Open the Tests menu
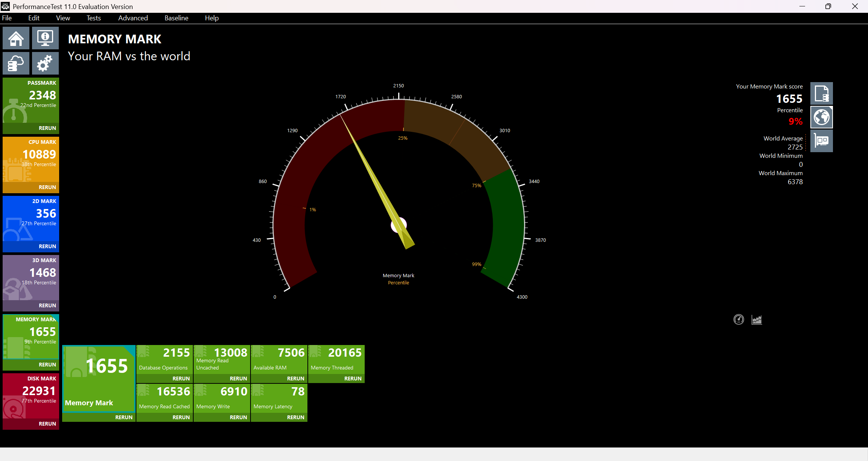 tap(94, 18)
